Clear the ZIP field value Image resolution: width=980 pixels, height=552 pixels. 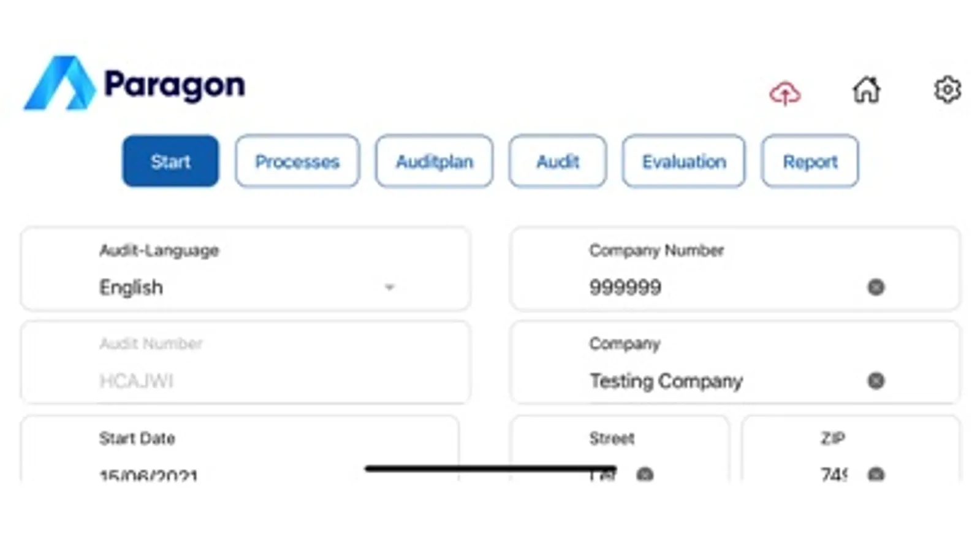(x=876, y=474)
